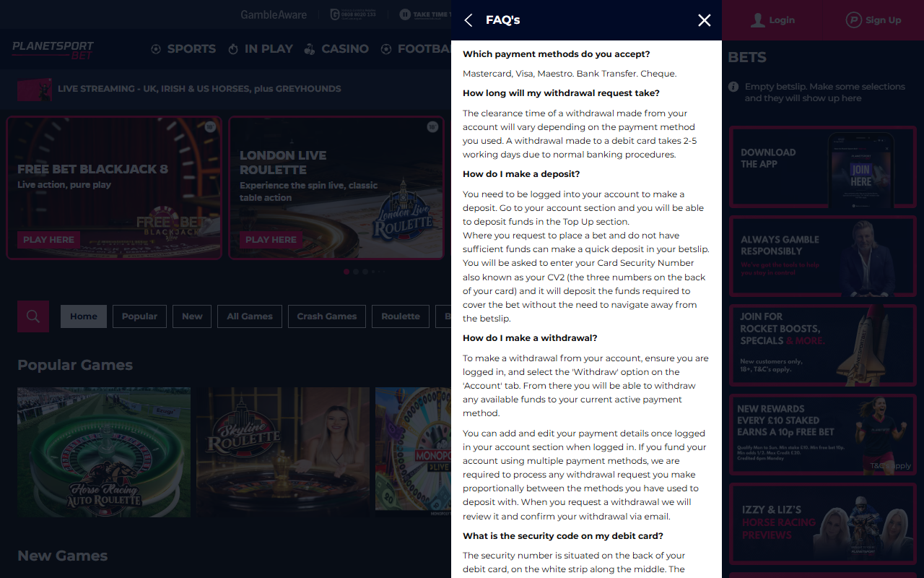The width and height of the screenshot is (924, 578).
Task: Open the In Play menu
Action: pyautogui.click(x=261, y=49)
